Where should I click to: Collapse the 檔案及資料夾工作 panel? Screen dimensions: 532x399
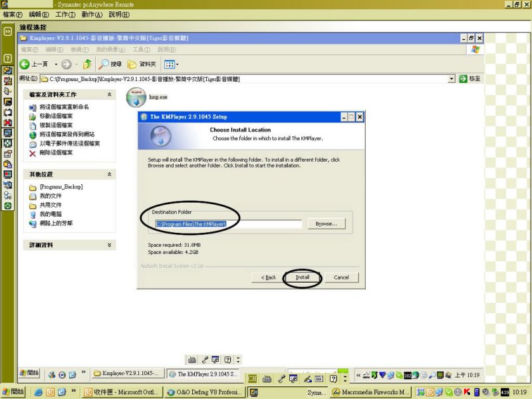click(x=109, y=94)
